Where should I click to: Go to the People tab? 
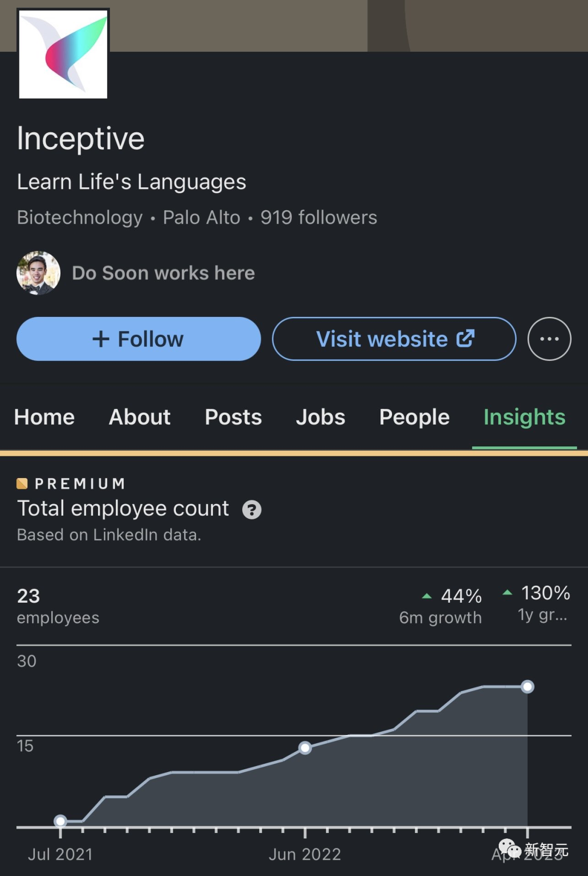click(414, 417)
